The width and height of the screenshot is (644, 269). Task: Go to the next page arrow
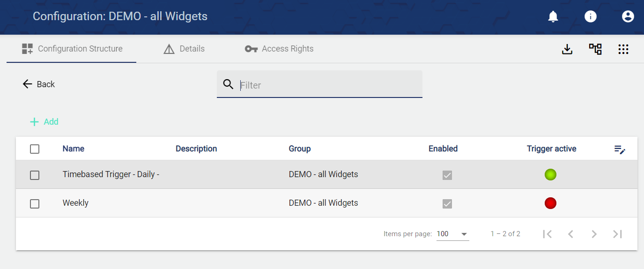(594, 234)
